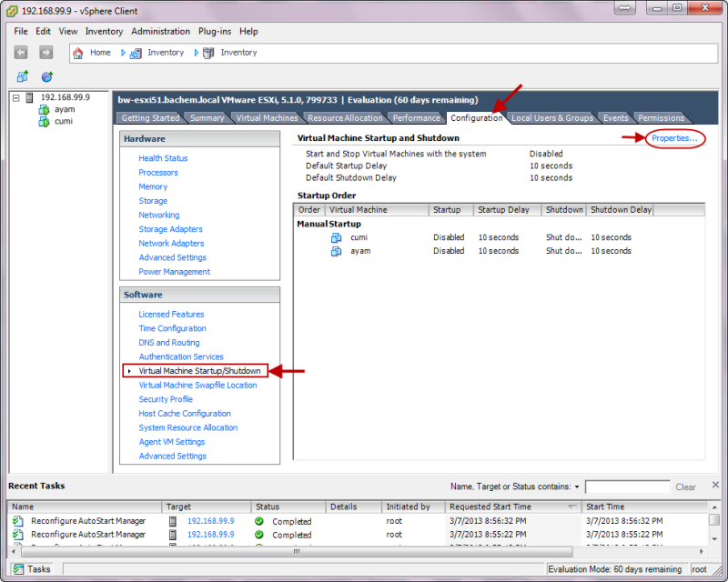Open the Plug-ins menu
The image size is (728, 582).
coord(215,32)
